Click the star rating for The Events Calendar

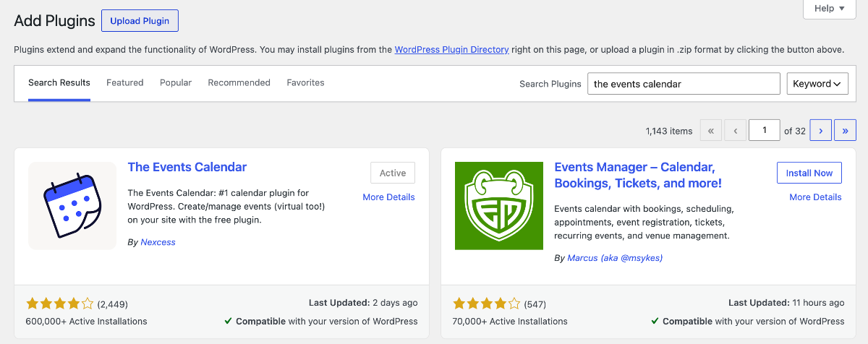tap(60, 304)
